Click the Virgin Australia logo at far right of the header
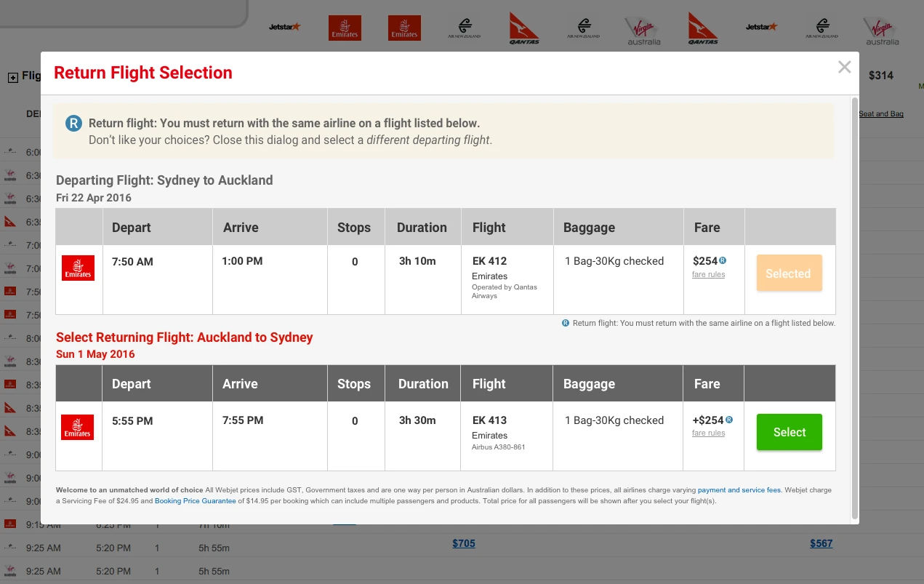 click(882, 30)
